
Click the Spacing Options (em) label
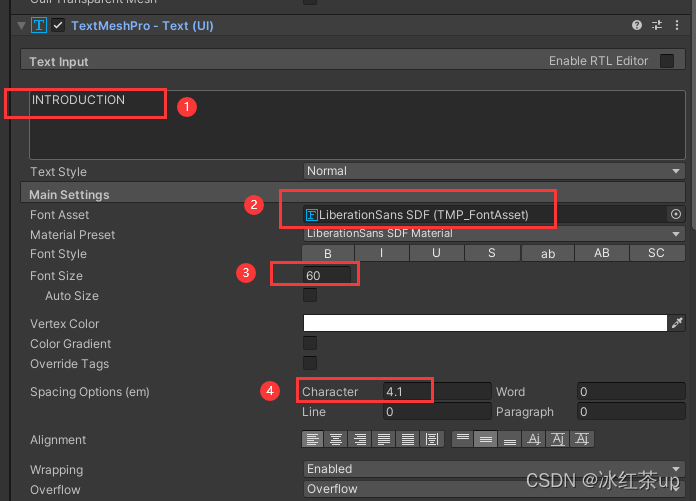pos(90,392)
